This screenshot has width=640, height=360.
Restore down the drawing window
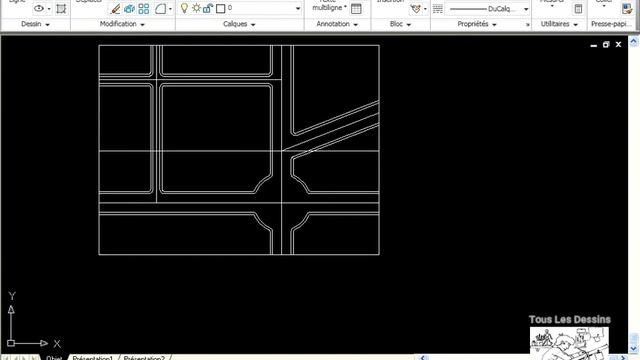(606, 44)
